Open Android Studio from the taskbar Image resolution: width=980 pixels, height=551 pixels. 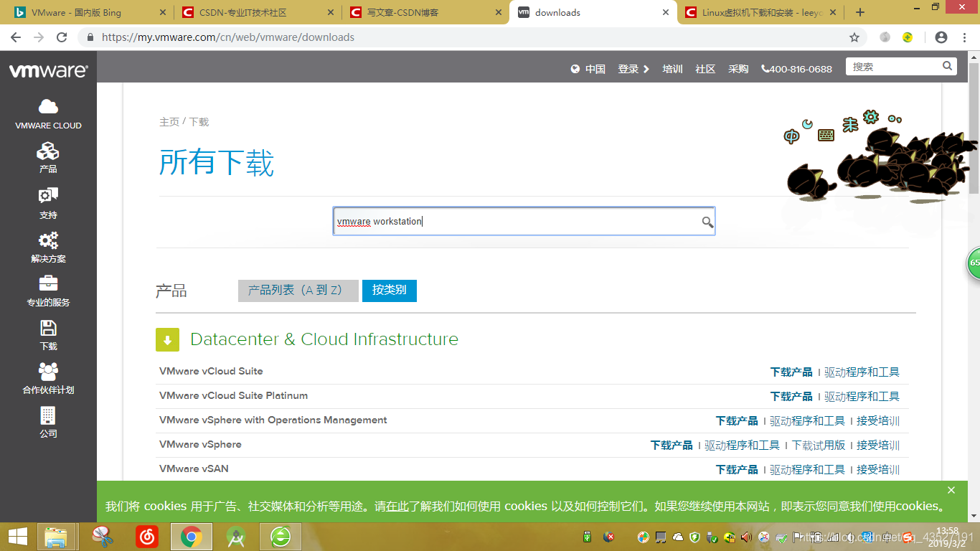click(x=235, y=537)
